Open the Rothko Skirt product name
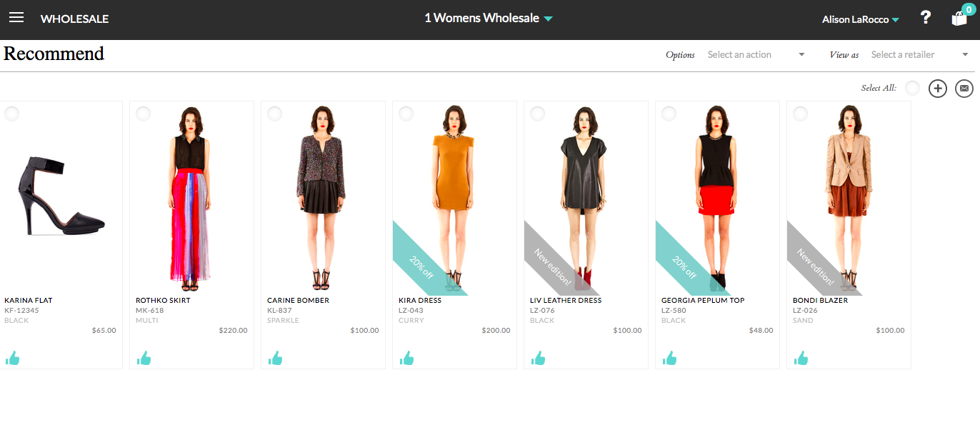The image size is (980, 445). click(x=163, y=300)
